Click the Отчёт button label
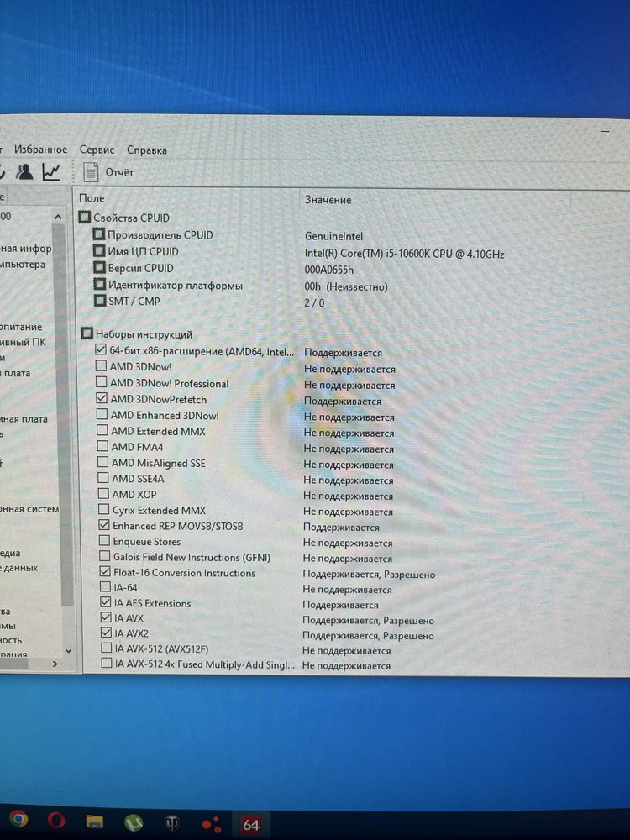 [x=119, y=172]
